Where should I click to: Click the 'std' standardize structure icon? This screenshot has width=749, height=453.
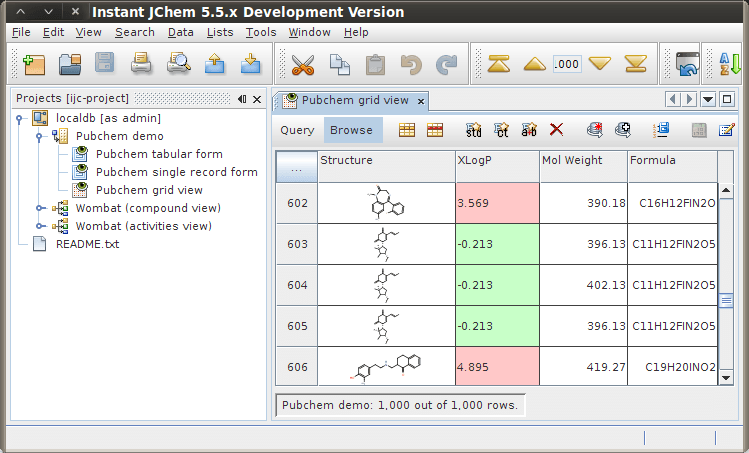(x=474, y=130)
